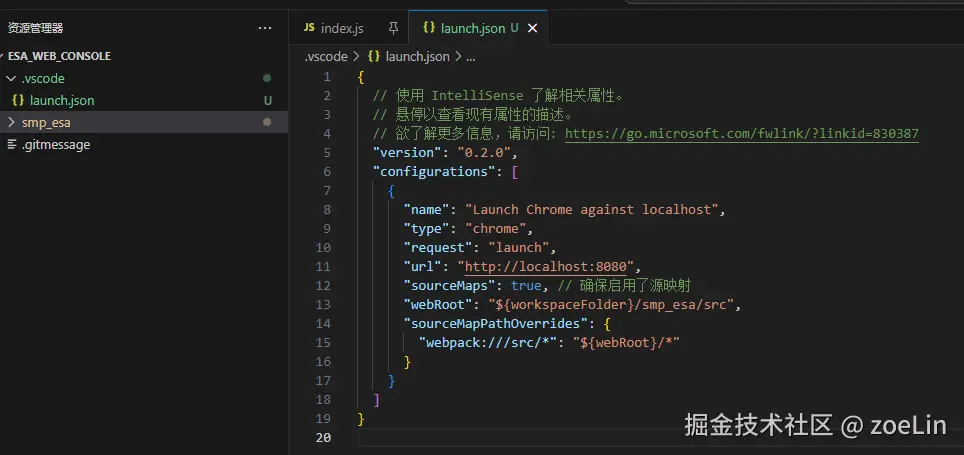Click the launch.json breadcrumb segment

tap(417, 57)
